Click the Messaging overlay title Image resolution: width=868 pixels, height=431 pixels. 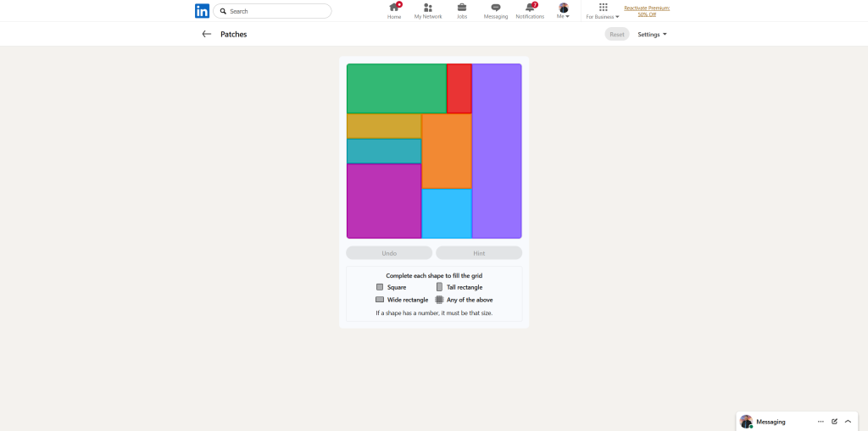pos(771,422)
